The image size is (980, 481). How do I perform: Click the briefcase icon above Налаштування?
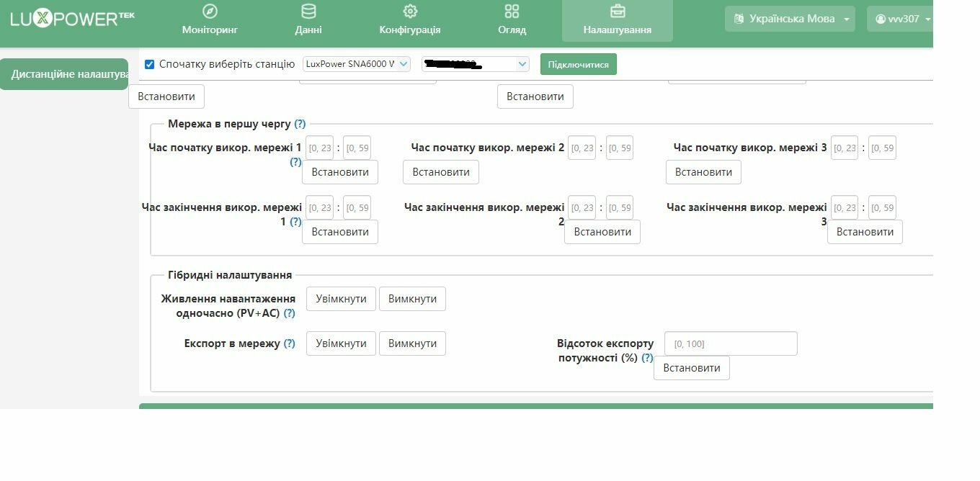618,11
